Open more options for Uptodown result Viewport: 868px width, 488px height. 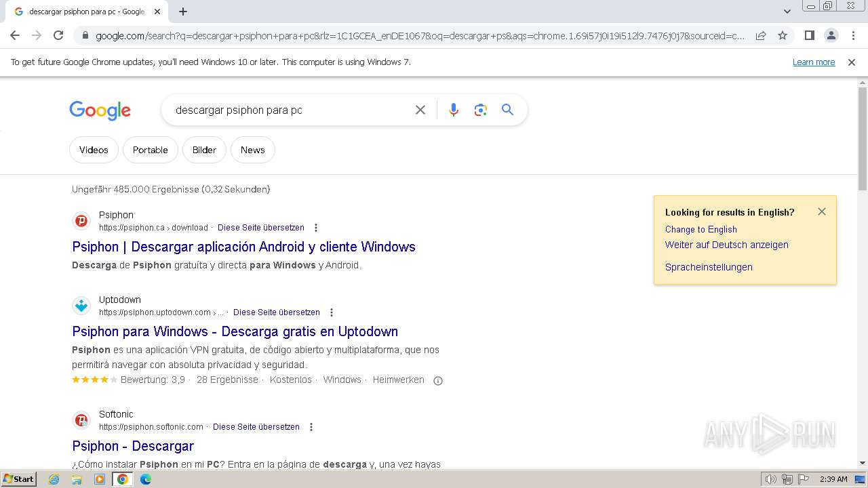[x=332, y=312]
